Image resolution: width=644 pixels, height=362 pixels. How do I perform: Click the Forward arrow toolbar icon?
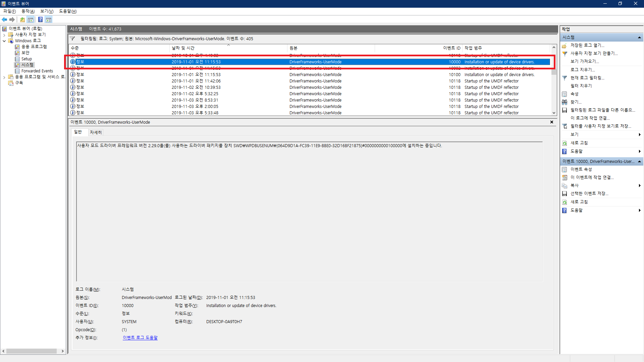tap(12, 19)
